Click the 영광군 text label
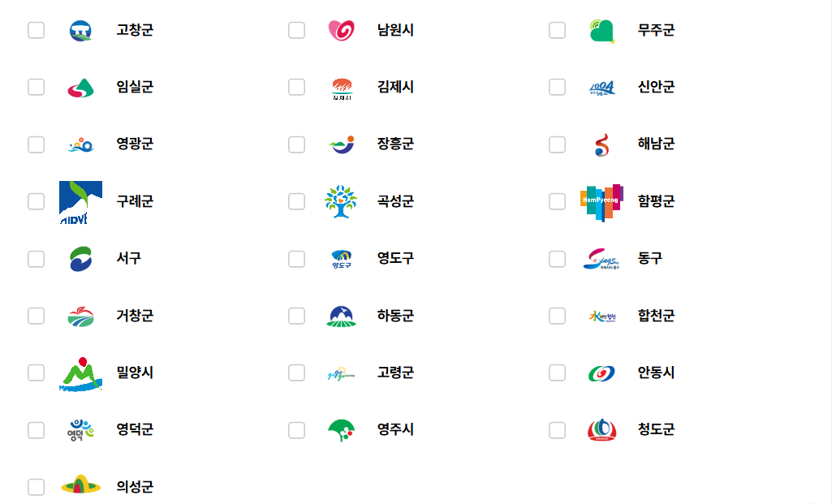The height and width of the screenshot is (504, 832). pyautogui.click(x=135, y=144)
